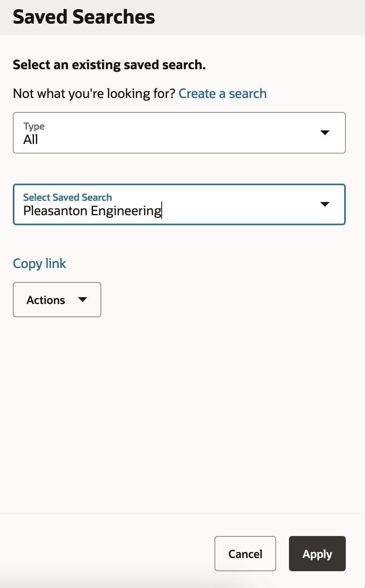This screenshot has width=365, height=588.
Task: Click the Actions button label
Action: tap(46, 300)
